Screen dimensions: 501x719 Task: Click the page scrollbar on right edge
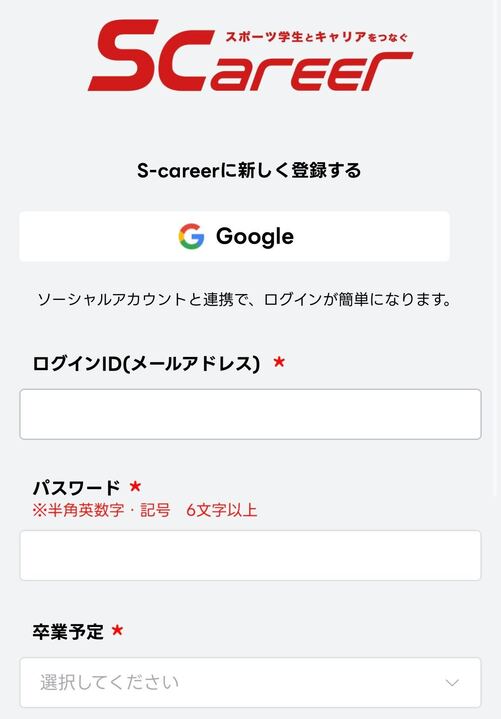(x=497, y=248)
